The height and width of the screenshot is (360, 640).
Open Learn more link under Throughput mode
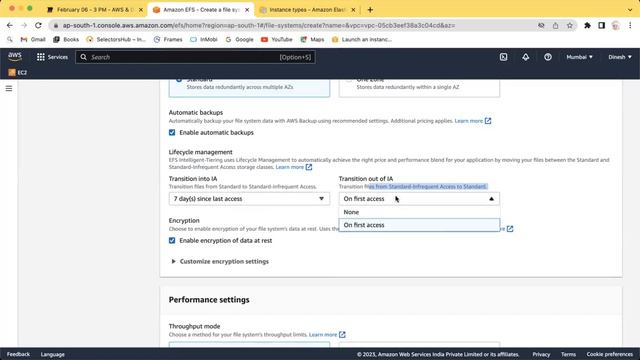point(322,335)
